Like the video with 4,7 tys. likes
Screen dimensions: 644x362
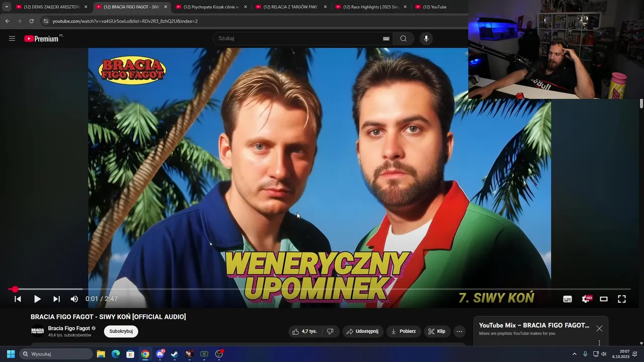pyautogui.click(x=305, y=331)
